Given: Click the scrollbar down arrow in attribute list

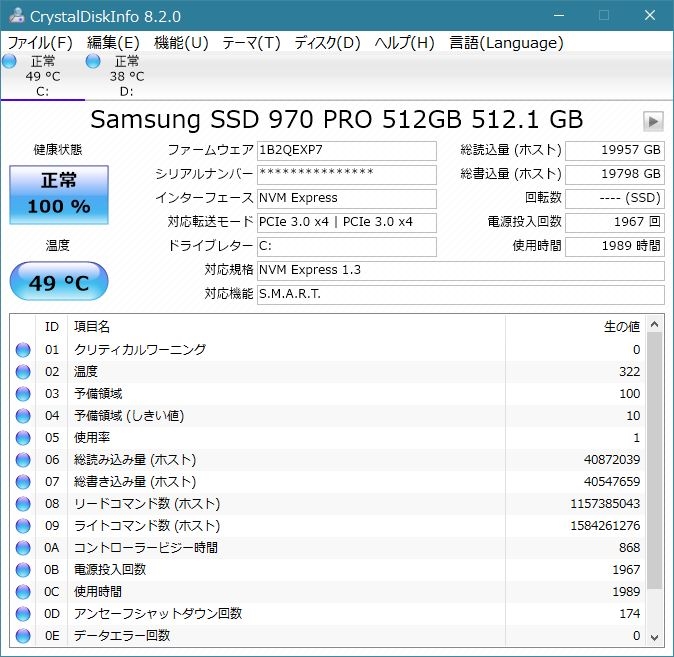Looking at the screenshot, I should [655, 636].
